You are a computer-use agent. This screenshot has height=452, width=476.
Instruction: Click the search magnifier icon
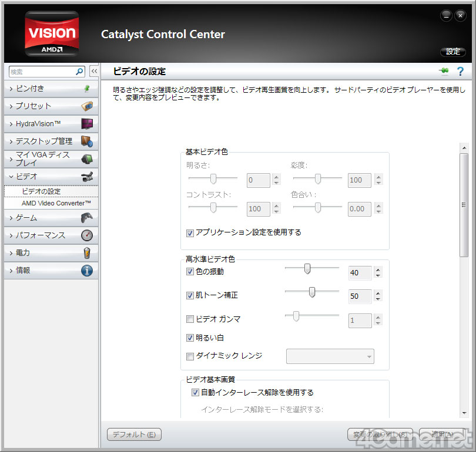tap(79, 72)
